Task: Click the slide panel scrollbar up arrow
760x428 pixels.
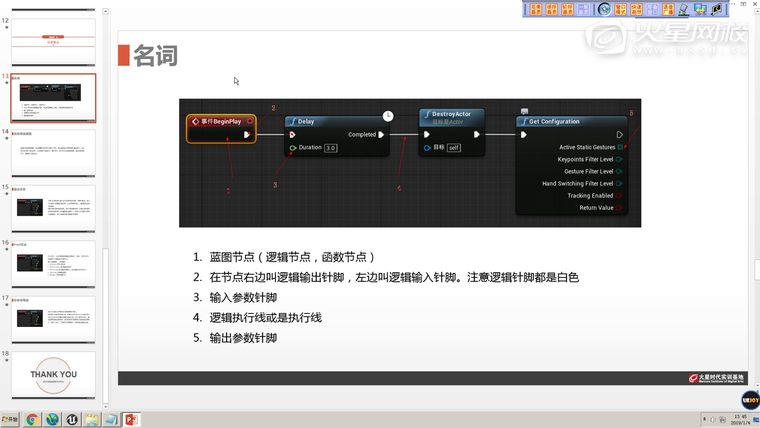Action: (106, 13)
